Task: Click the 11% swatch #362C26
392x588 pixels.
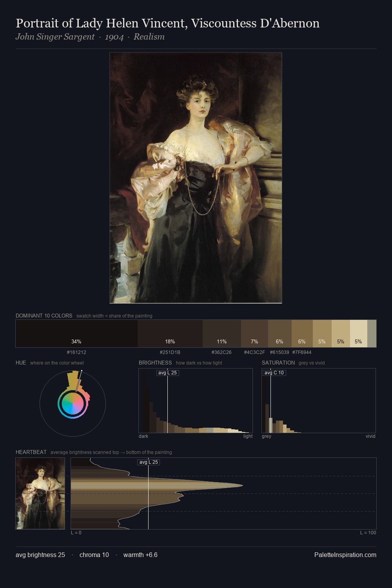Action: (x=222, y=334)
